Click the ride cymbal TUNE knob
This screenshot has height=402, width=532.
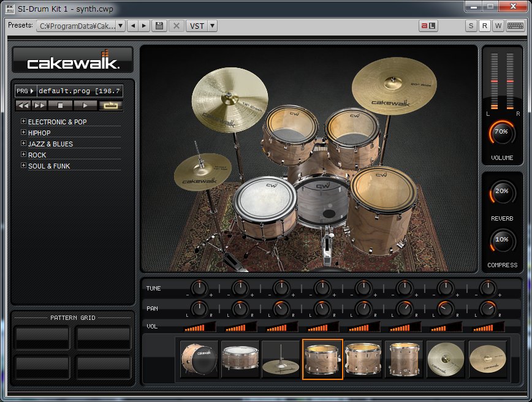coord(487,289)
